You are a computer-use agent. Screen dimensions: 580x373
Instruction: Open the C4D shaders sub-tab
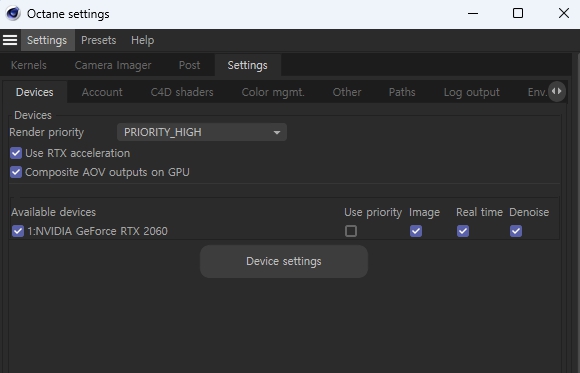(182, 92)
